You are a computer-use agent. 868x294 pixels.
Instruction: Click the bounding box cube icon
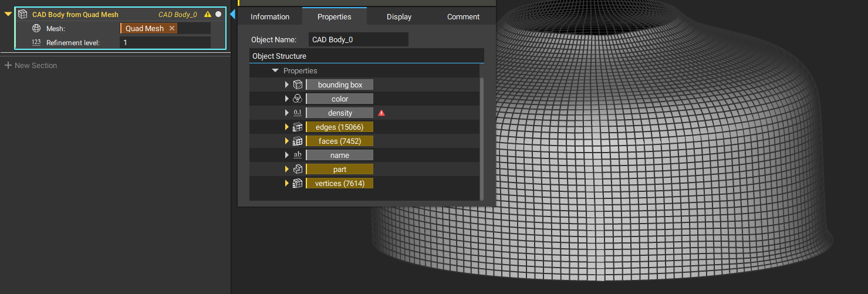(x=298, y=85)
